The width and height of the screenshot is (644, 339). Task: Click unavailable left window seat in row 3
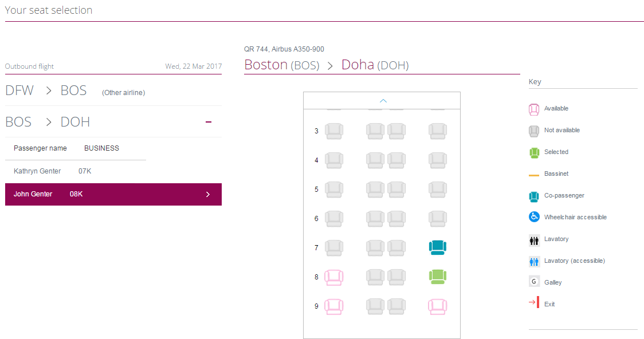click(x=333, y=131)
